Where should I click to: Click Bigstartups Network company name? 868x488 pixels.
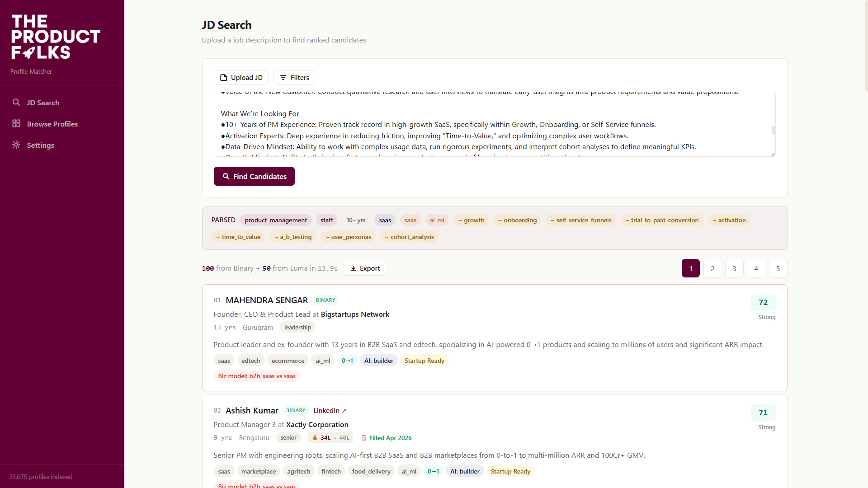tap(355, 314)
